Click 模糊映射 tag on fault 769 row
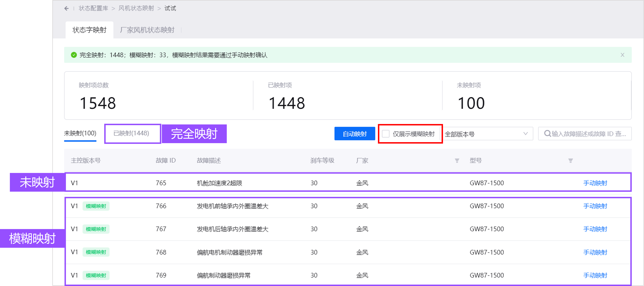This screenshot has height=286, width=644. pos(96,275)
